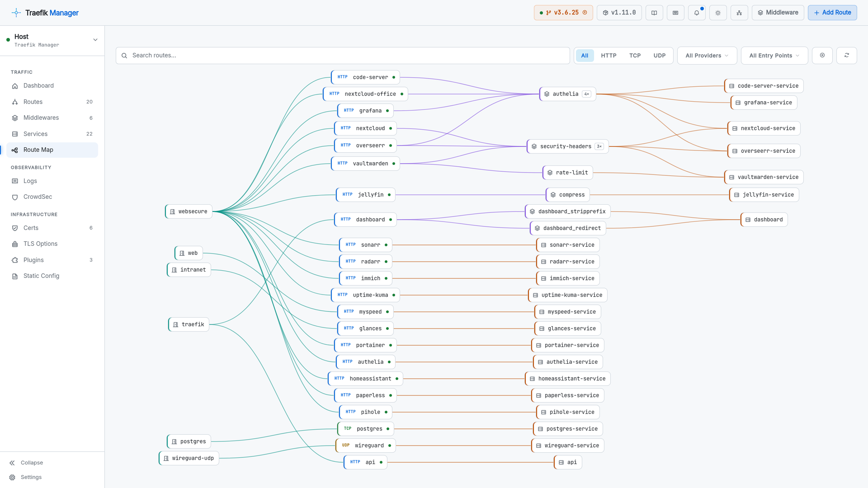Click the jellyfin route node
Screen dimensions: 868x488
point(365,195)
